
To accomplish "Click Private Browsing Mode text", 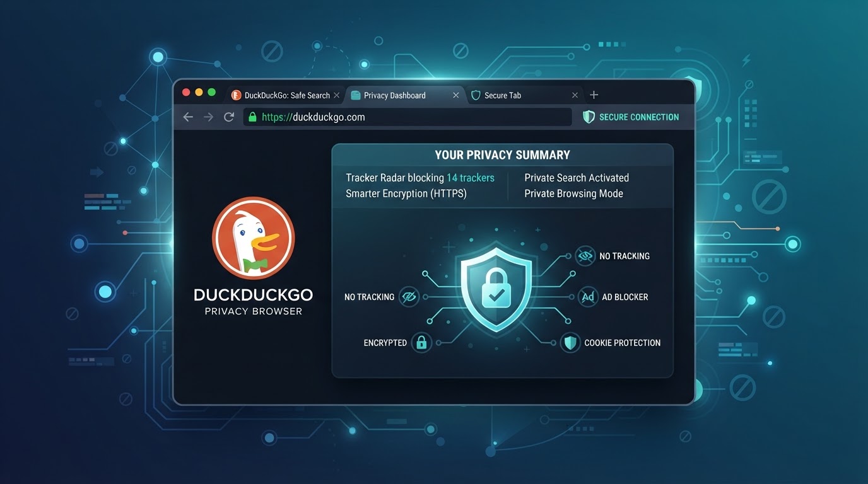I will tap(573, 193).
